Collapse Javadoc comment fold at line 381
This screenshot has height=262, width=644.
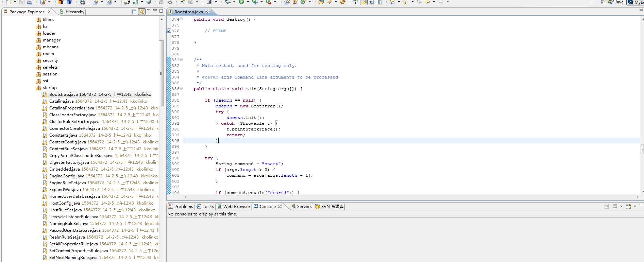point(181,59)
